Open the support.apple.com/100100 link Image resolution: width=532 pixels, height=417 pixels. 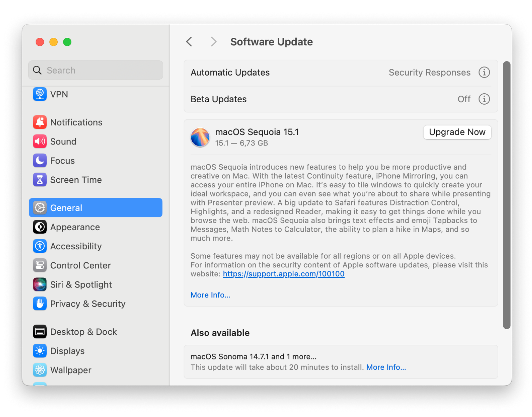coord(284,274)
